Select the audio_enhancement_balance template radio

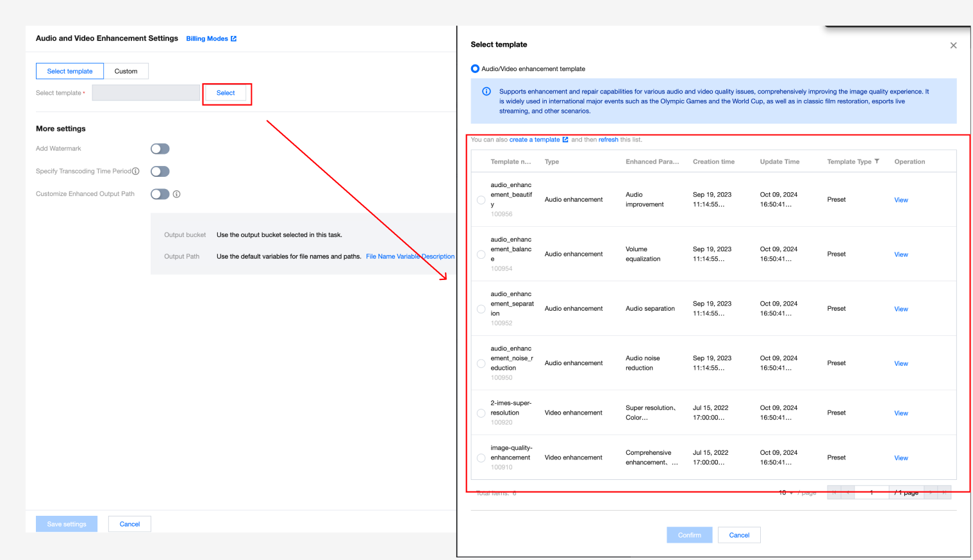pyautogui.click(x=481, y=254)
